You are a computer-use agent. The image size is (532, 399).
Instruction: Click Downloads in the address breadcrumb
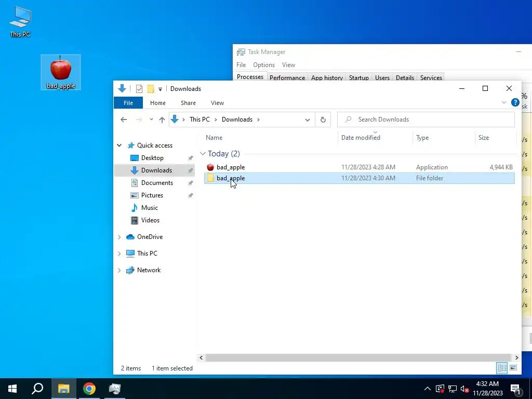237,119
